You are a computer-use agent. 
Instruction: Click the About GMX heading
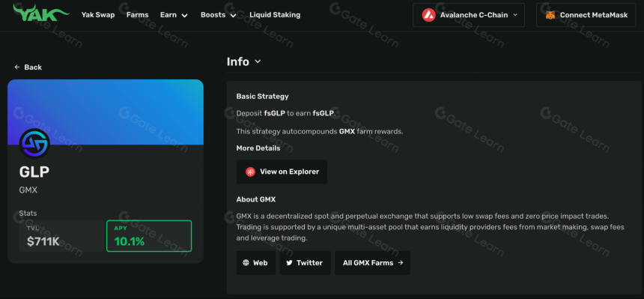coord(256,199)
